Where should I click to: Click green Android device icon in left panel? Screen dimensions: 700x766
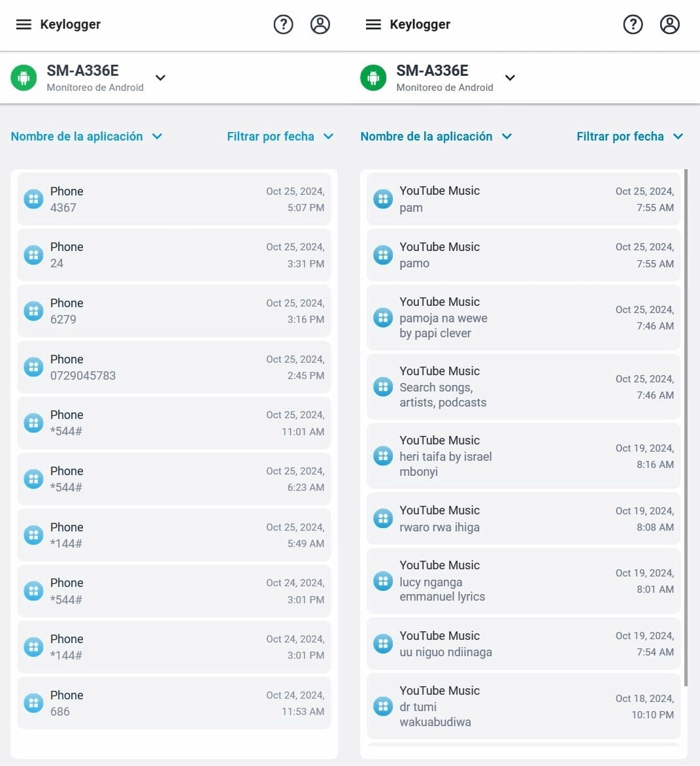click(24, 78)
